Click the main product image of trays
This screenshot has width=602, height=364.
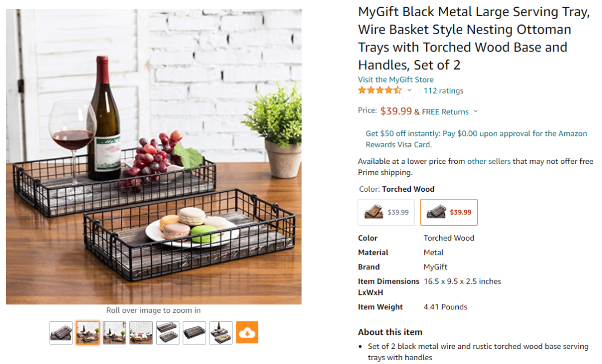tap(154, 157)
